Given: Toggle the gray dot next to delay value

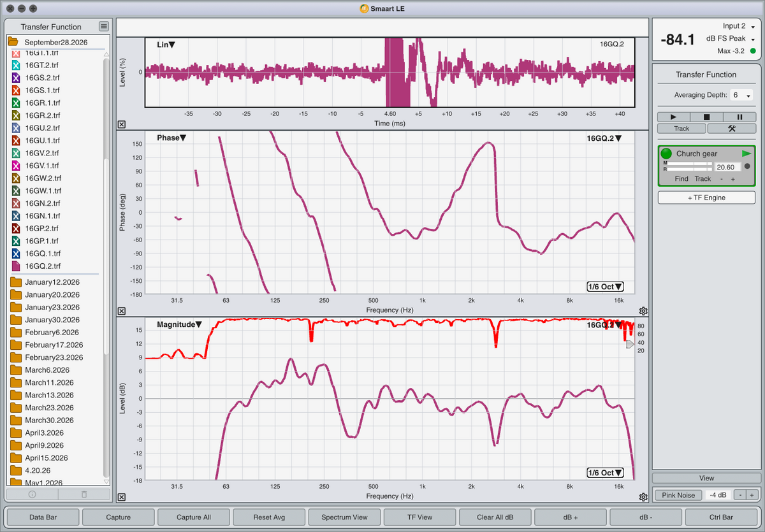Looking at the screenshot, I should (x=747, y=166).
